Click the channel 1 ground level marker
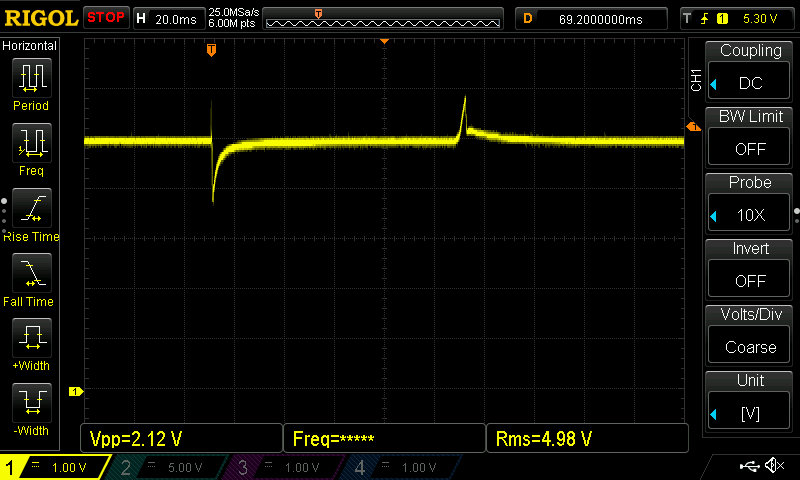The height and width of the screenshot is (480, 800). (x=76, y=391)
